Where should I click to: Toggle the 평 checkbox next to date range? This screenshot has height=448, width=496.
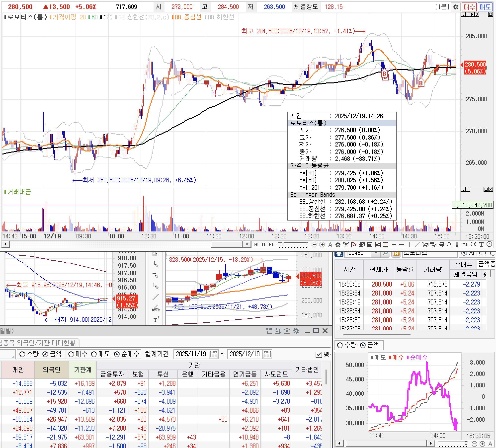[319, 354]
